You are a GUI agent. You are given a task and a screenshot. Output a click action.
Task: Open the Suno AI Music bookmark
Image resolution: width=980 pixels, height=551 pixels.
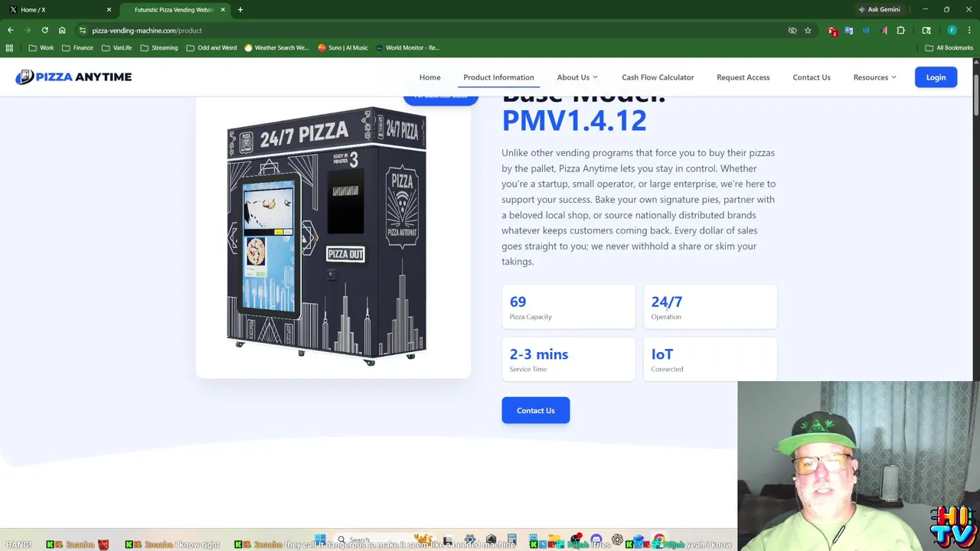pos(342,47)
